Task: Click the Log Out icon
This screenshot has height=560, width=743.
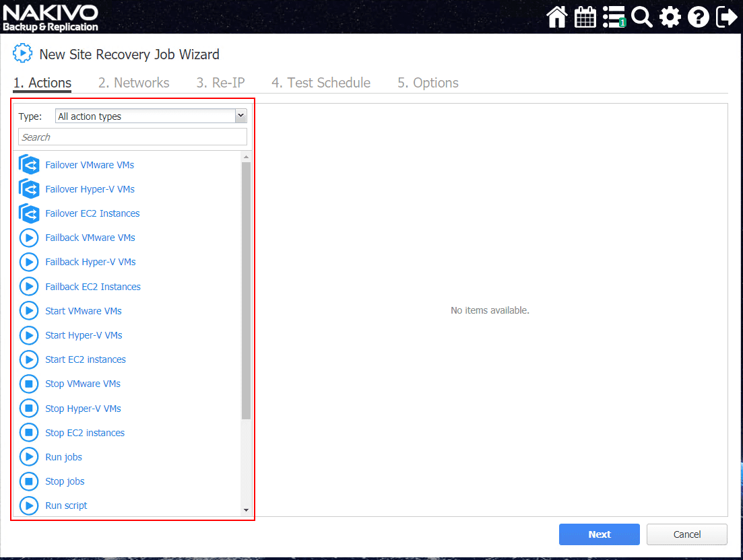Action: point(726,17)
